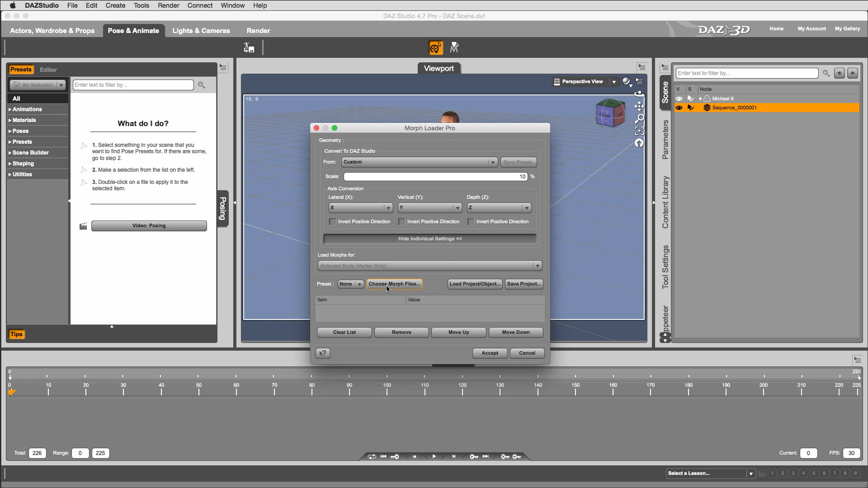
Task: Step to next frame
Action: pos(454,456)
